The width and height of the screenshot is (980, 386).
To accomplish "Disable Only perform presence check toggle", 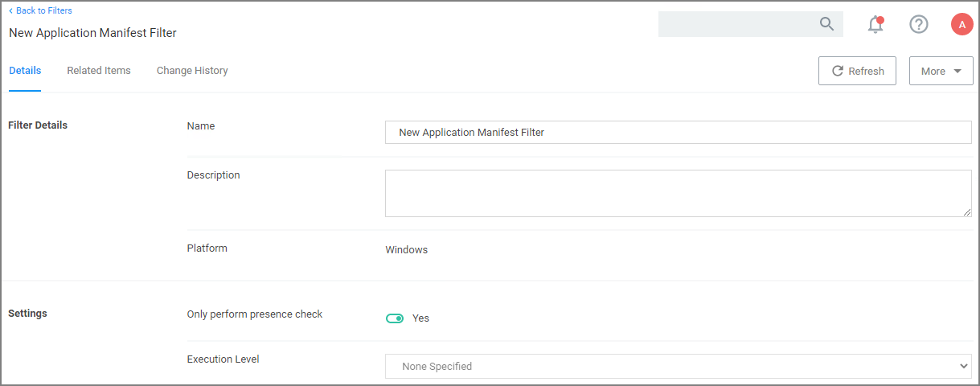I will coord(395,318).
